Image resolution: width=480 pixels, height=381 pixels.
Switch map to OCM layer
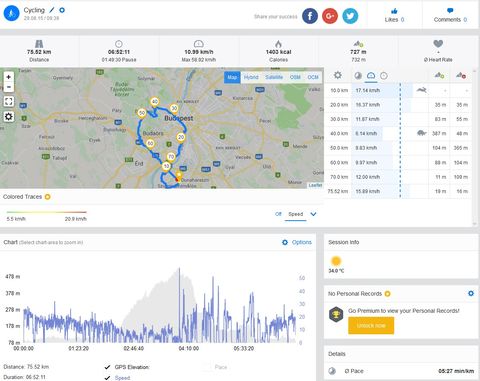pos(313,77)
